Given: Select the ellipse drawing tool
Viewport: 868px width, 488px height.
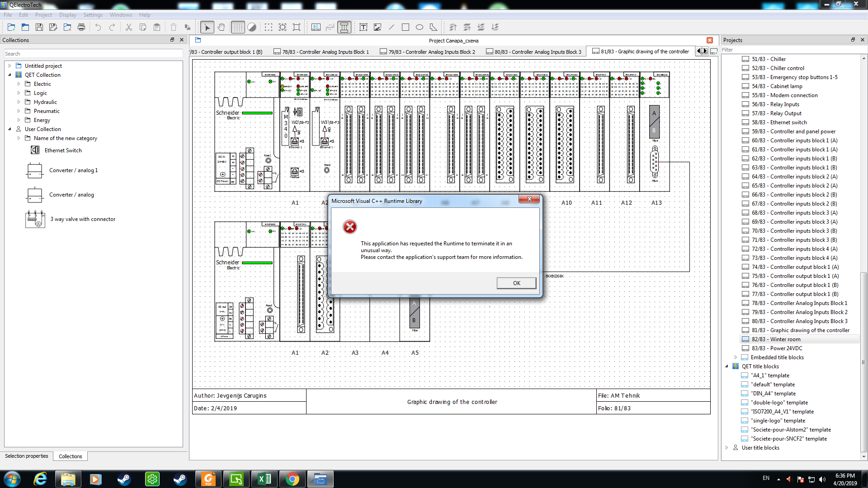Looking at the screenshot, I should click(420, 28).
